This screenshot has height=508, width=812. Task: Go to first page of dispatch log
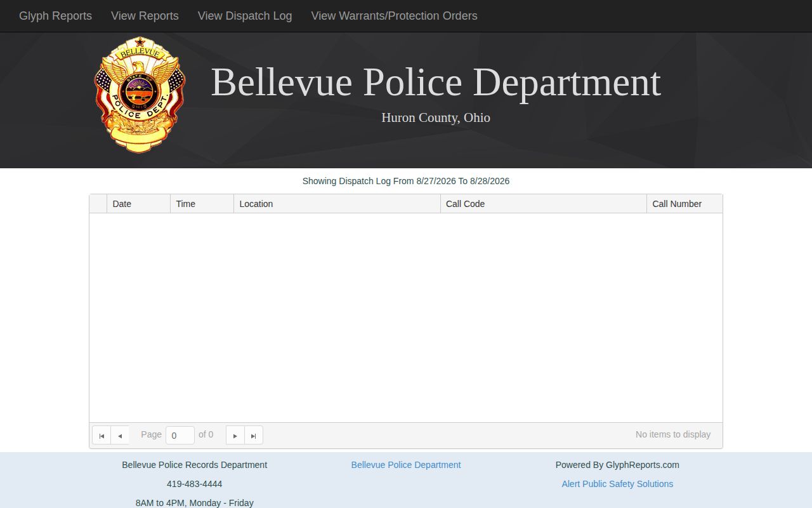[x=101, y=435]
